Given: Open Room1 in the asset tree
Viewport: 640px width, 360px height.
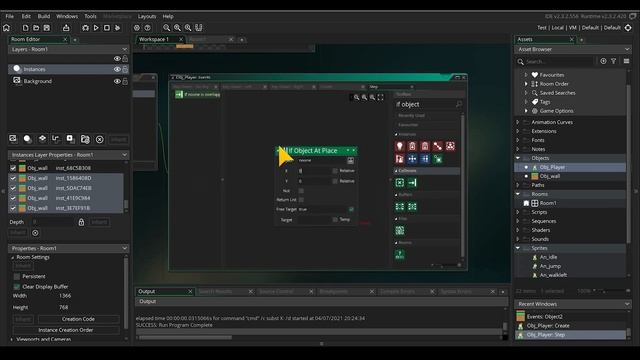Looking at the screenshot, I should (x=548, y=203).
